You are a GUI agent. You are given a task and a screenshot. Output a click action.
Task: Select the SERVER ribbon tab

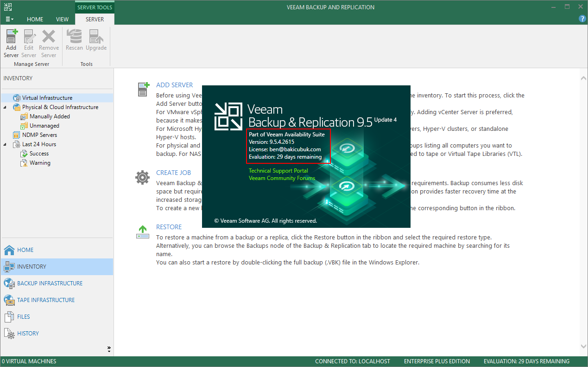coord(95,19)
